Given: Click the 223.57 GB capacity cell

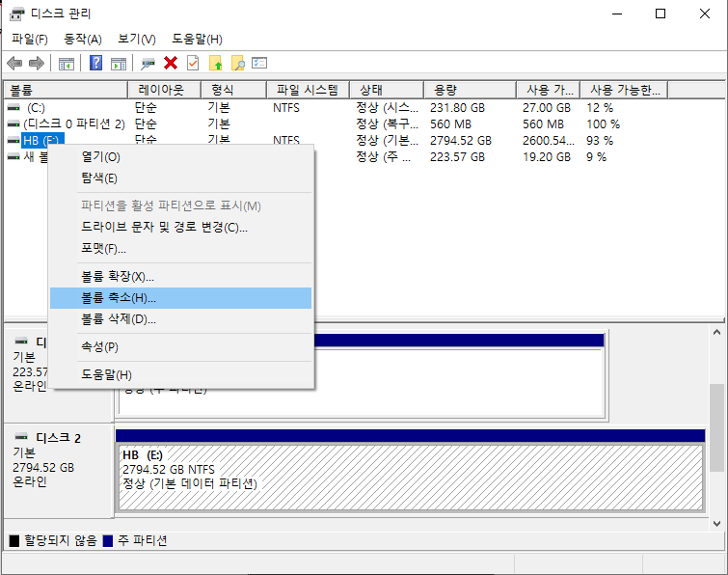Looking at the screenshot, I should tap(457, 157).
